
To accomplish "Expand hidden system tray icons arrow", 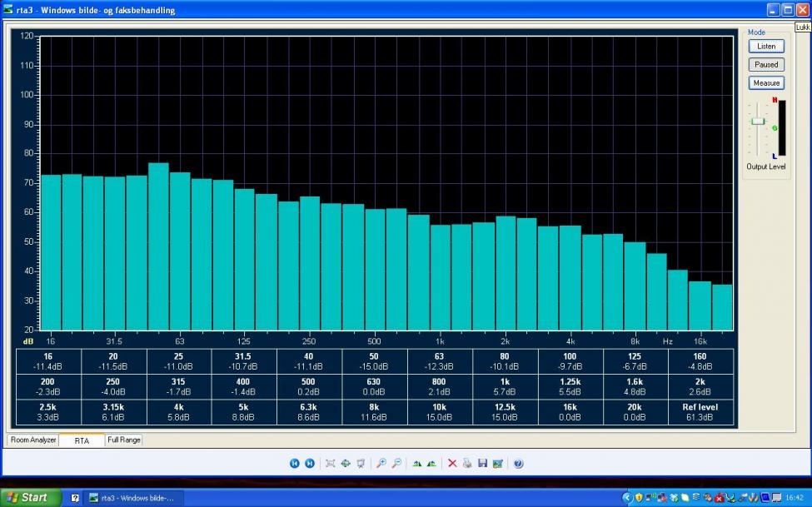I will (629, 498).
